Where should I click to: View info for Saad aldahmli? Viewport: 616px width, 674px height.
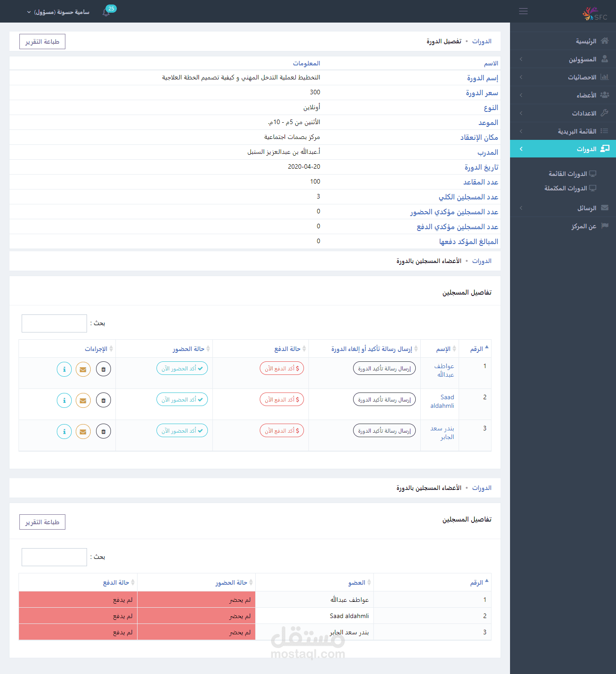(64, 400)
